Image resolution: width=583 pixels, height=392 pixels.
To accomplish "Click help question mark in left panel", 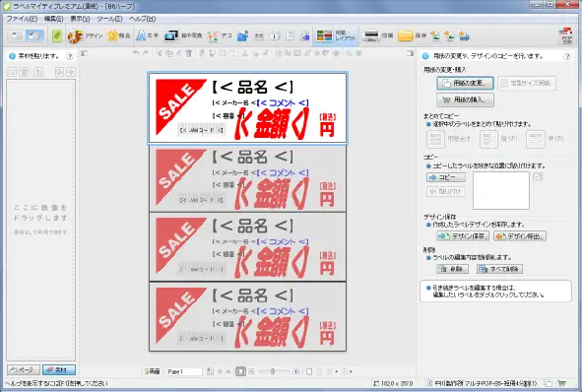I will pyautogui.click(x=70, y=56).
